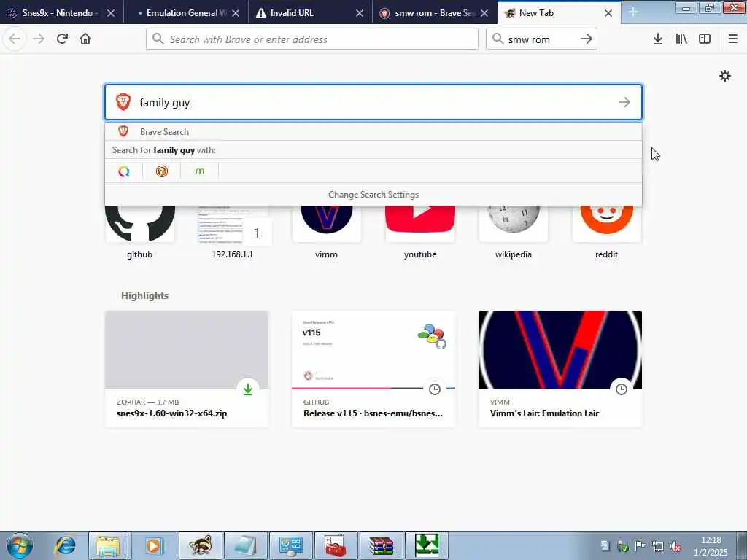Click the muted volume tray icon
This screenshot has height=560, width=747.
click(x=675, y=547)
